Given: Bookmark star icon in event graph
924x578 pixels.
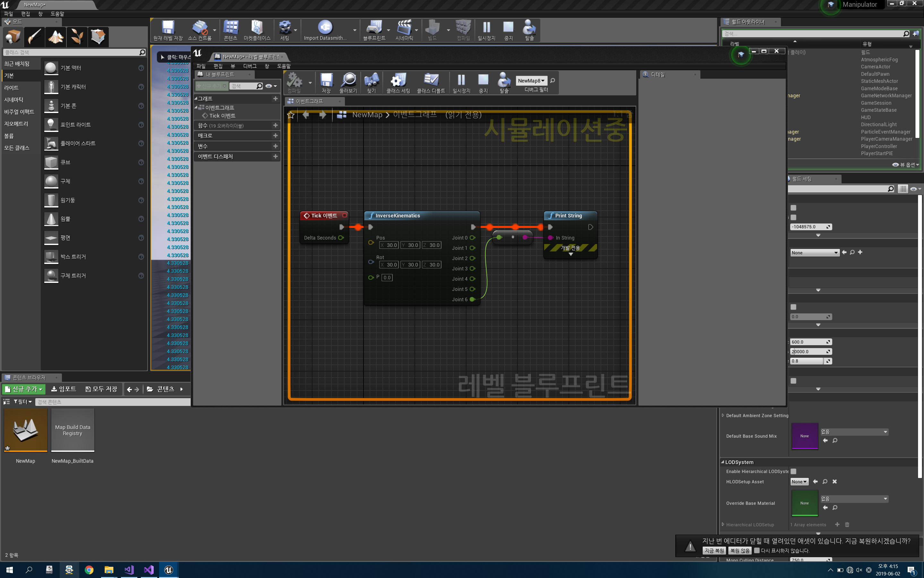Looking at the screenshot, I should click(291, 115).
